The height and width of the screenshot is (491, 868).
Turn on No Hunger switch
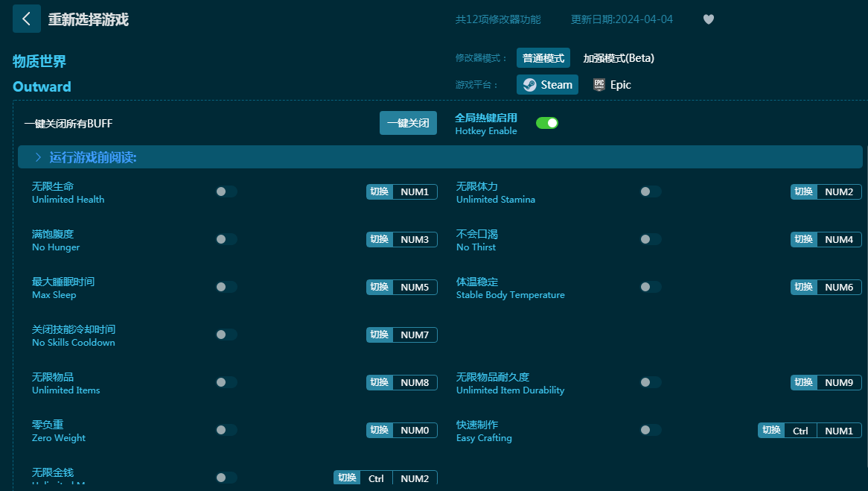pyautogui.click(x=226, y=239)
